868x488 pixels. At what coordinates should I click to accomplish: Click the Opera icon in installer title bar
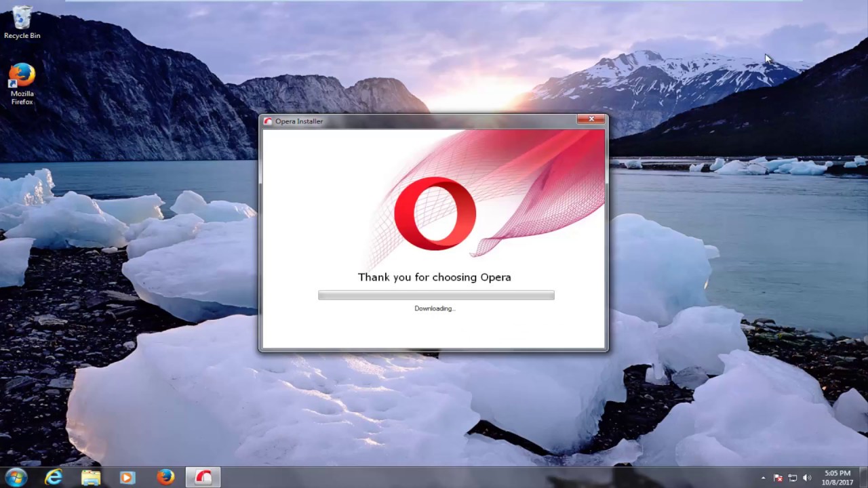coord(268,121)
